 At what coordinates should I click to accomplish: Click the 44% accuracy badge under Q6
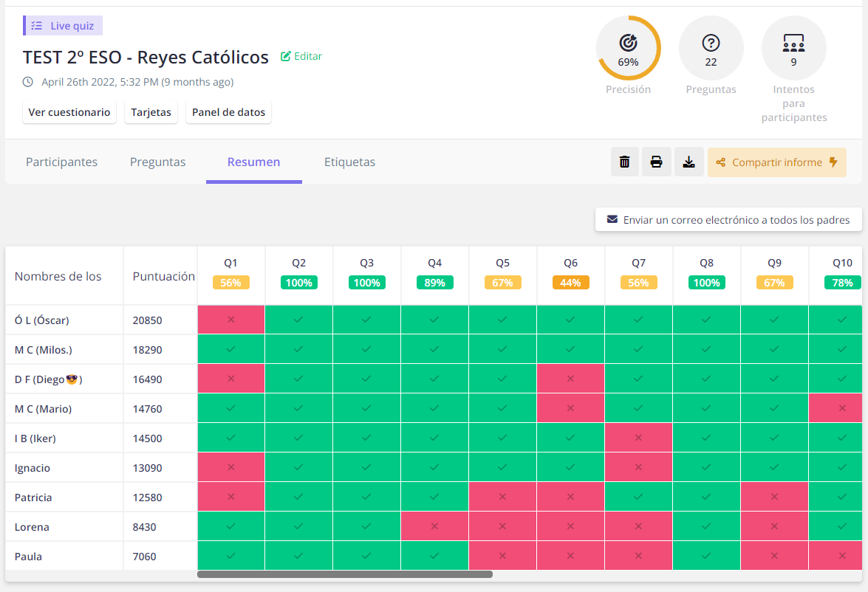(x=570, y=283)
